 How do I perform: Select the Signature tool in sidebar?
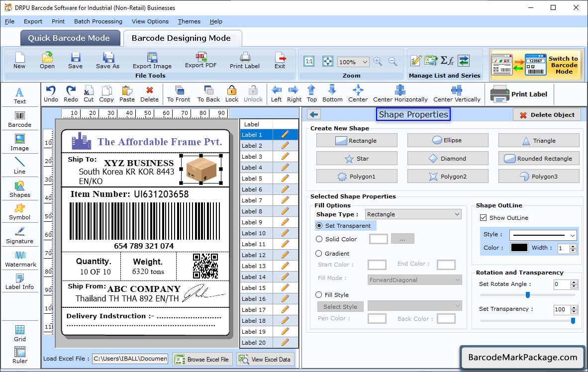[x=19, y=236]
